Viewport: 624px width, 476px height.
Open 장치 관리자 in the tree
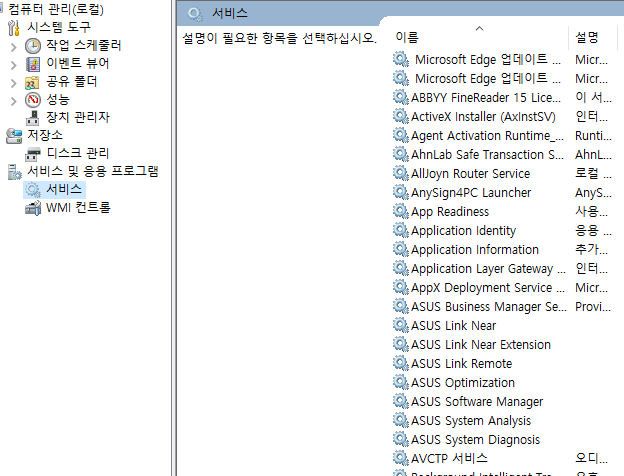[78, 117]
